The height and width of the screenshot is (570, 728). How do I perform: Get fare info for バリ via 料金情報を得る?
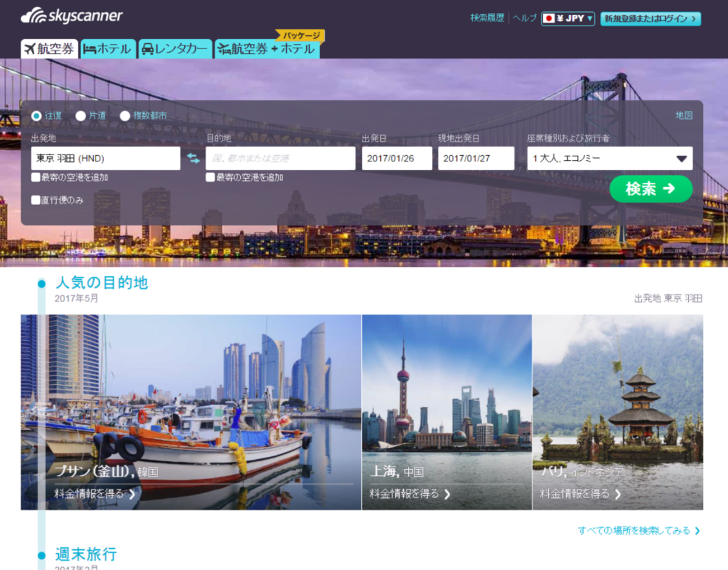click(x=580, y=494)
